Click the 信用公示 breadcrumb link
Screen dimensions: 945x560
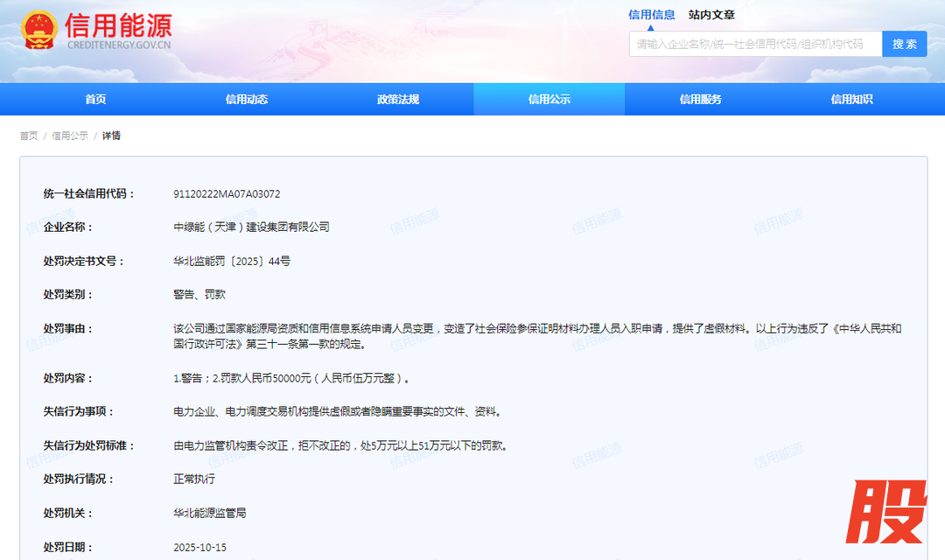point(70,136)
